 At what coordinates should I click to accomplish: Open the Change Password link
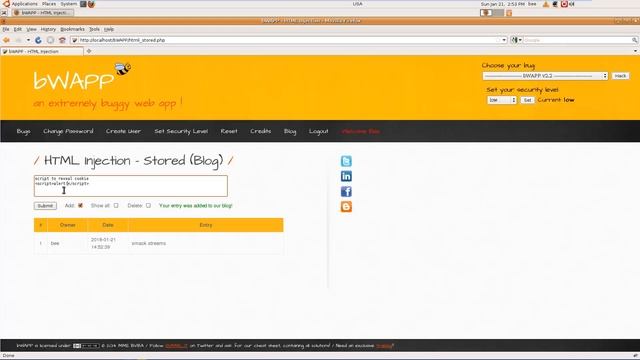(68, 131)
